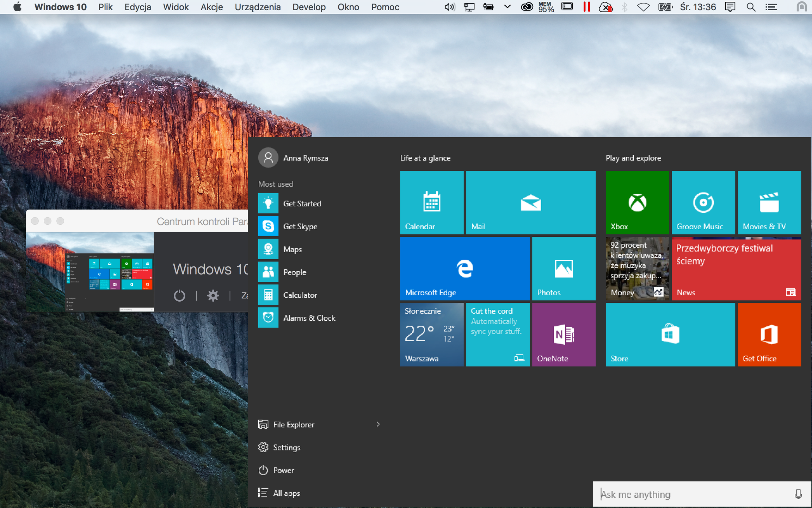Click the Cortana microphone icon
This screenshot has width=812, height=508.
[x=798, y=494]
